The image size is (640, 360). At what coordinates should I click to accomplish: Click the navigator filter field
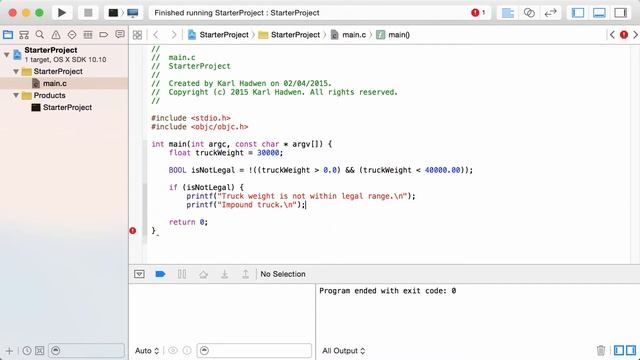(x=86, y=351)
